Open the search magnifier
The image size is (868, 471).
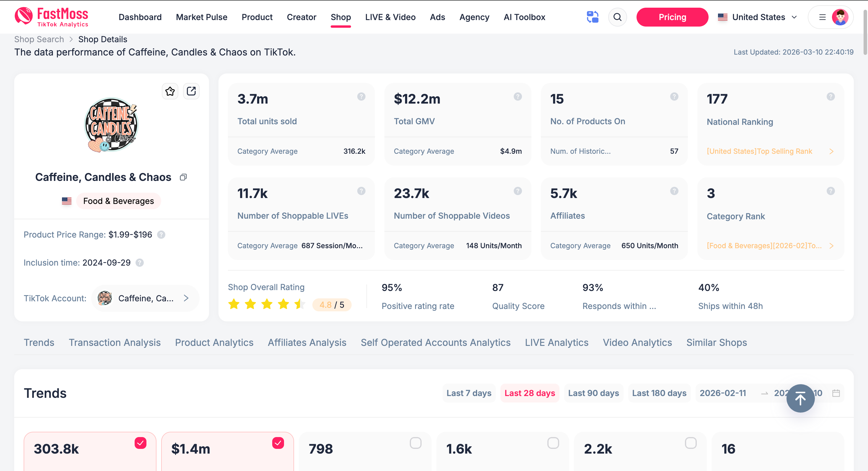click(618, 17)
